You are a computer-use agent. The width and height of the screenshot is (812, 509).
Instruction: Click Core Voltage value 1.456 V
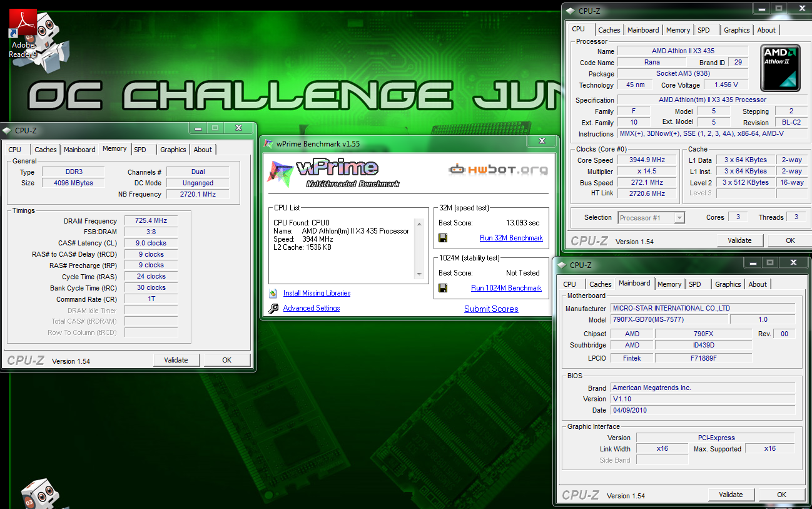(x=726, y=85)
